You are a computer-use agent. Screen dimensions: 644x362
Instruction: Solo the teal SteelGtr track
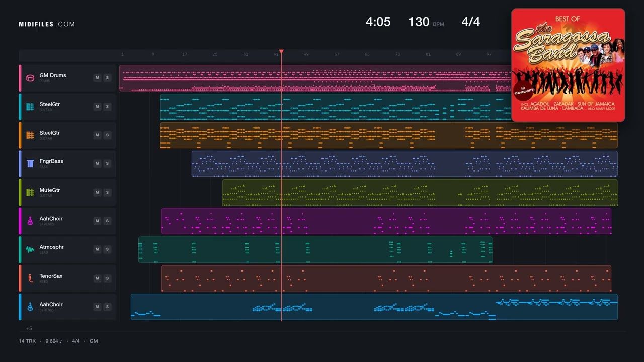coord(107,107)
